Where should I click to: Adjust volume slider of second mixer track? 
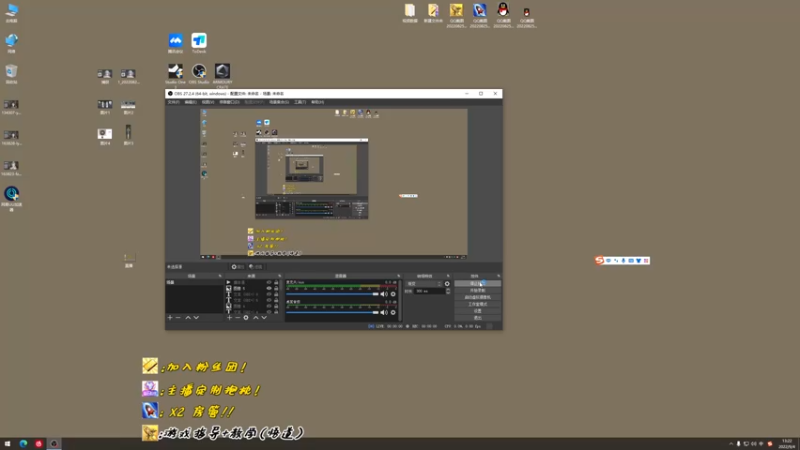[x=332, y=312]
